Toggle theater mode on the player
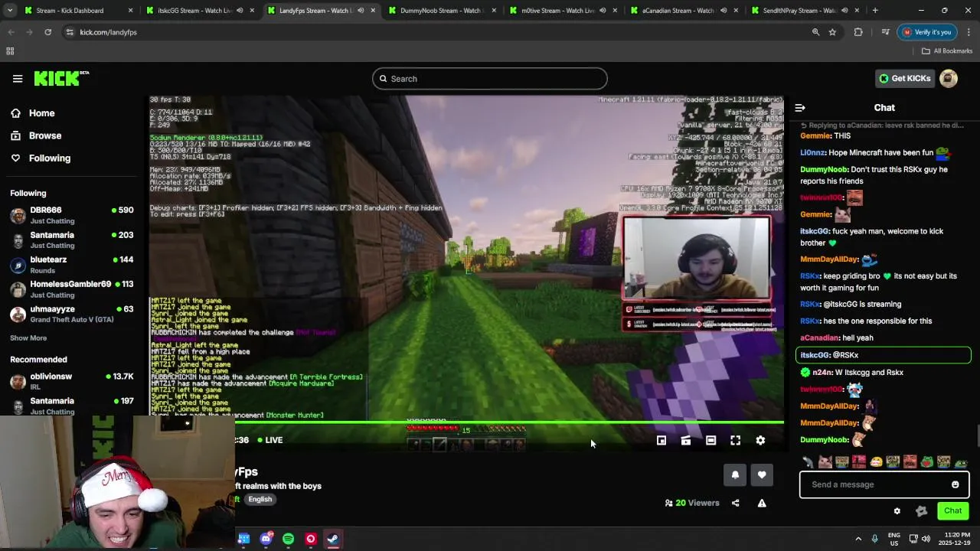Screen dimensions: 980x551 coord(710,440)
